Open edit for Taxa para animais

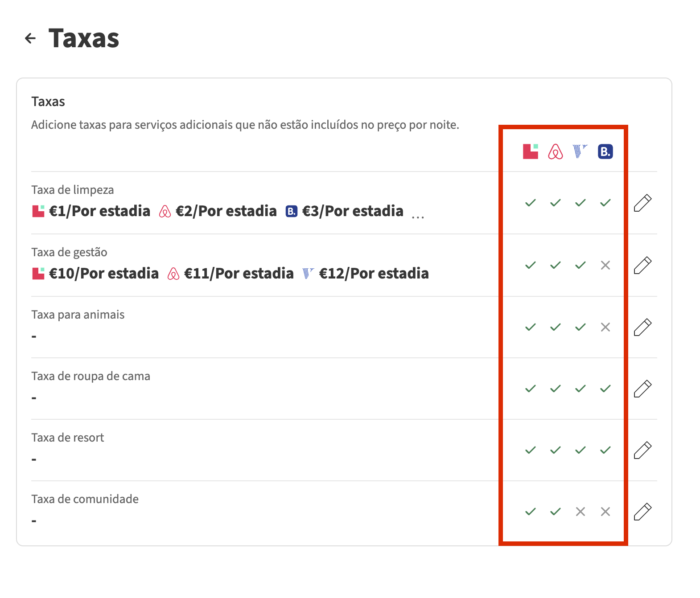642,328
